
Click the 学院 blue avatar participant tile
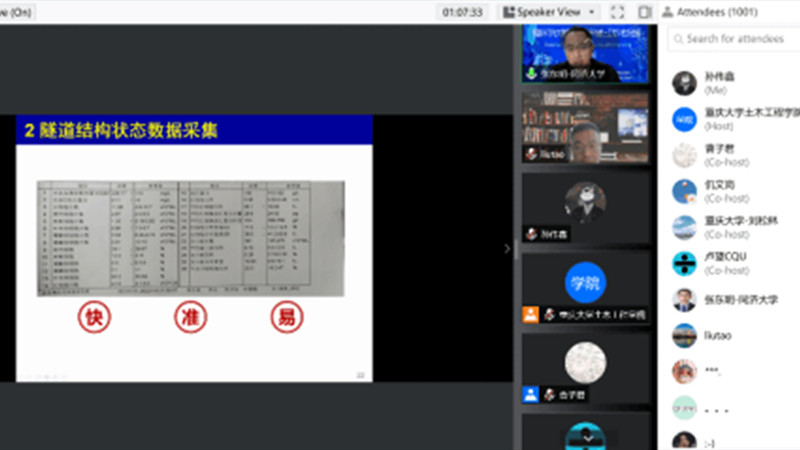point(585,288)
